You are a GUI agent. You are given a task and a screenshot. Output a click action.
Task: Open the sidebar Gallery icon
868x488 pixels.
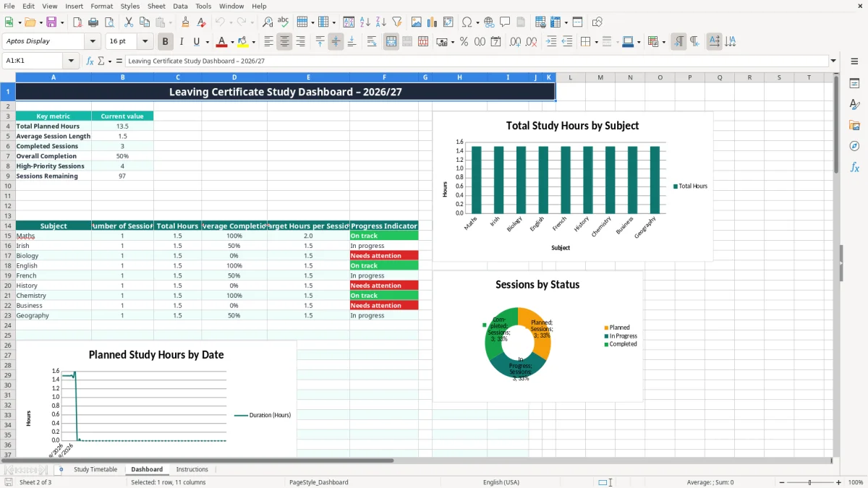[x=854, y=125]
